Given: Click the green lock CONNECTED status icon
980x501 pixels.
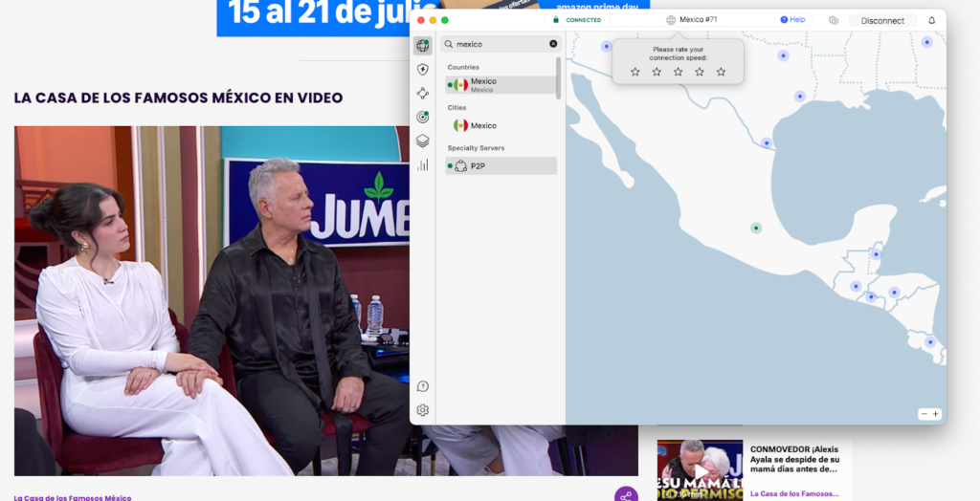Looking at the screenshot, I should coord(556,20).
